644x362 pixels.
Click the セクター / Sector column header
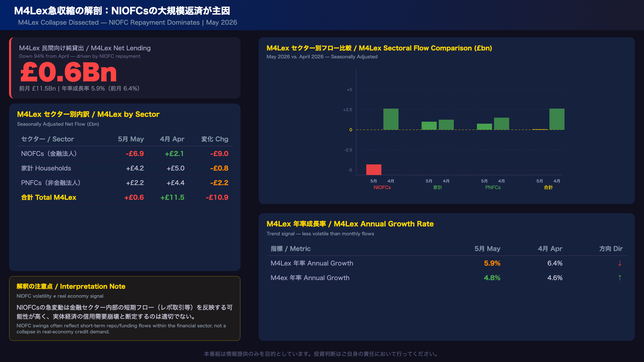48,139
